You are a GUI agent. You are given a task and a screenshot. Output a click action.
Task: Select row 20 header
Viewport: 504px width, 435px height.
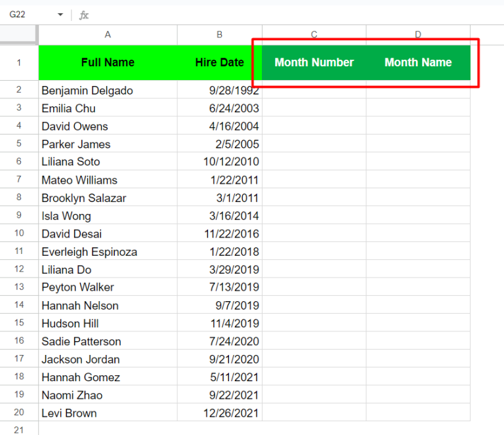[19, 412]
